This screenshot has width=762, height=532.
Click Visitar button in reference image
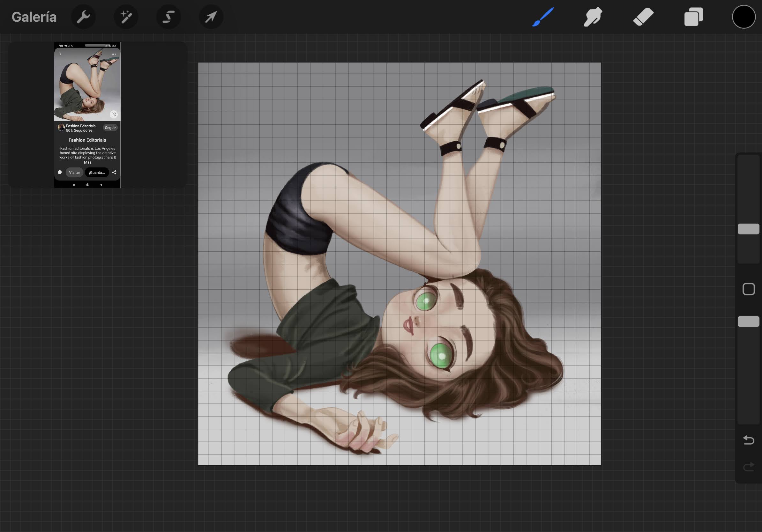tap(74, 173)
